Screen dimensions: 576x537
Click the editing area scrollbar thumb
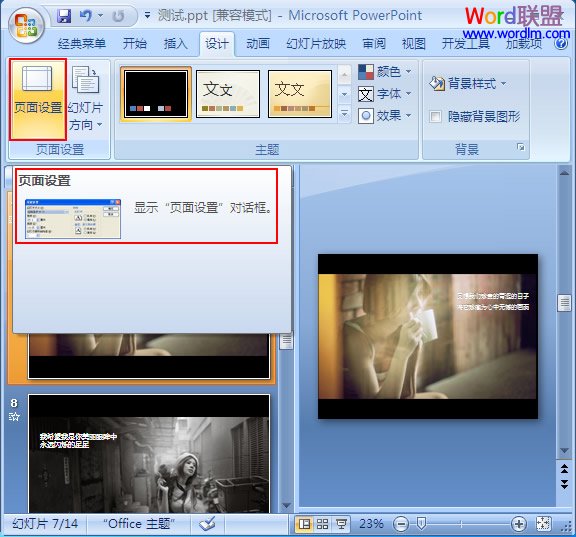pos(564,303)
